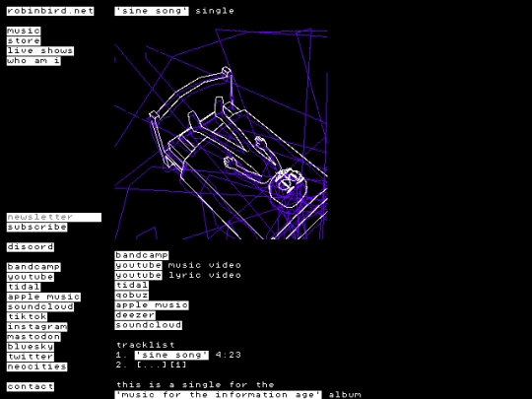This screenshot has width=532, height=399.
Task: Open sidebar soundcloud link above tiktok
Action: tap(40, 307)
